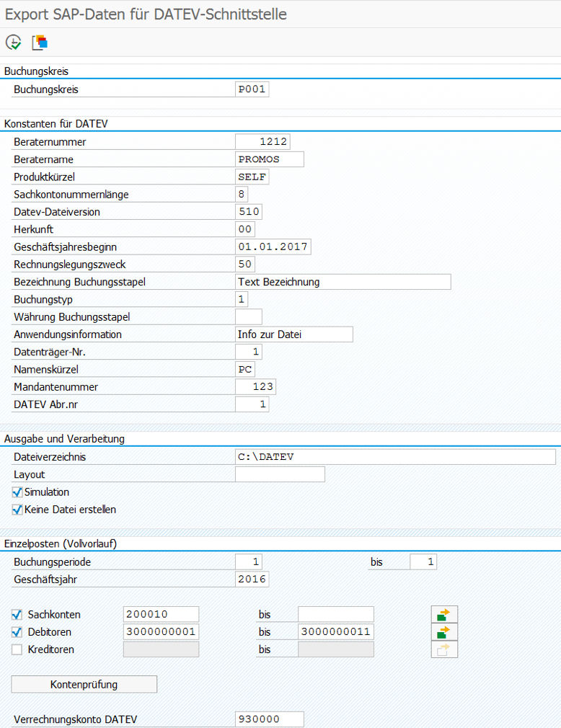Focus the Beraternummer field
The width and height of the screenshot is (561, 728).
point(262,142)
